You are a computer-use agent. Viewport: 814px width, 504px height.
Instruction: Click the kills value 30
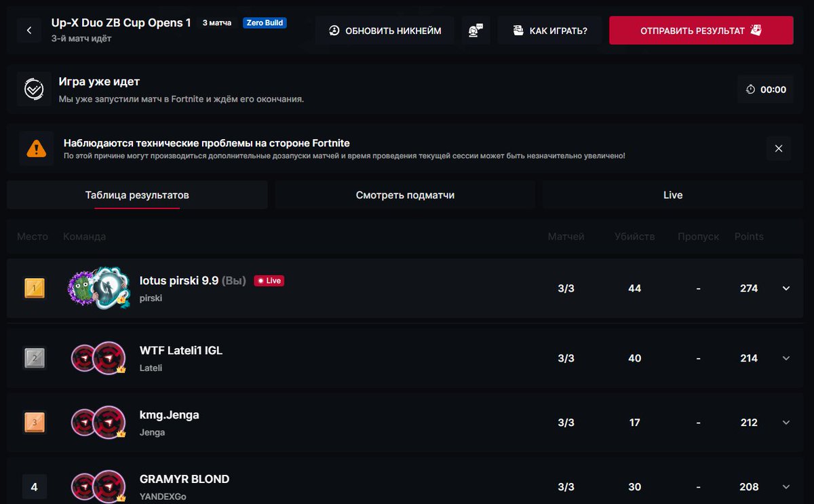pos(634,486)
